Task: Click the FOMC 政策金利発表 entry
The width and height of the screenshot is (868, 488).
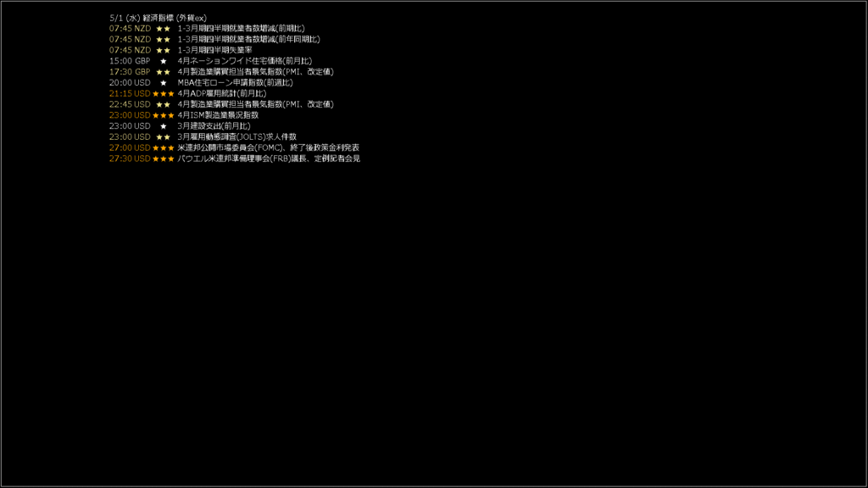Action: coord(268,147)
